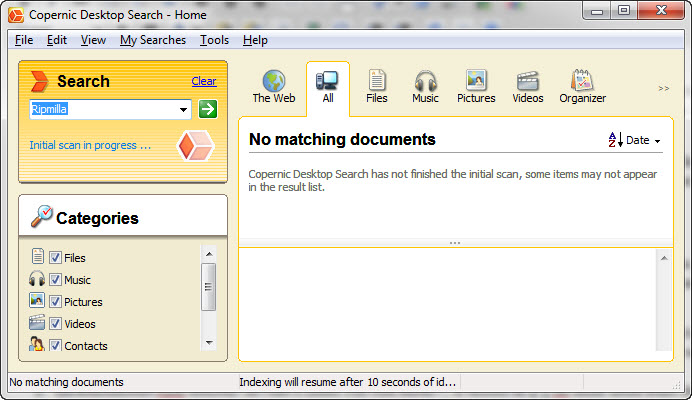
Task: Click the Copernic orange cube indexing icon
Action: (196, 146)
